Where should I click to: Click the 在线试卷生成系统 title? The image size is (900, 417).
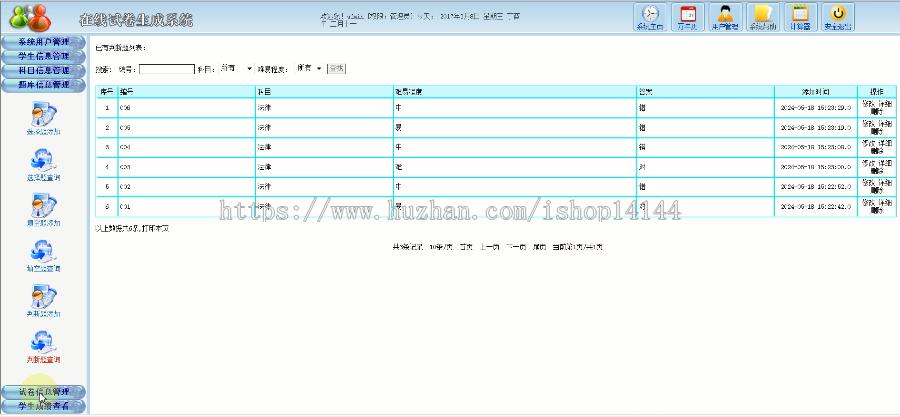136,20
